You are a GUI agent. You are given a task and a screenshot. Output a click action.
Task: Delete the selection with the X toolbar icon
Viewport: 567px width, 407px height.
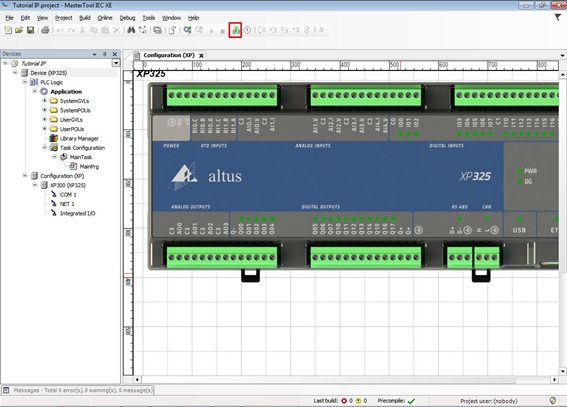pos(116,30)
